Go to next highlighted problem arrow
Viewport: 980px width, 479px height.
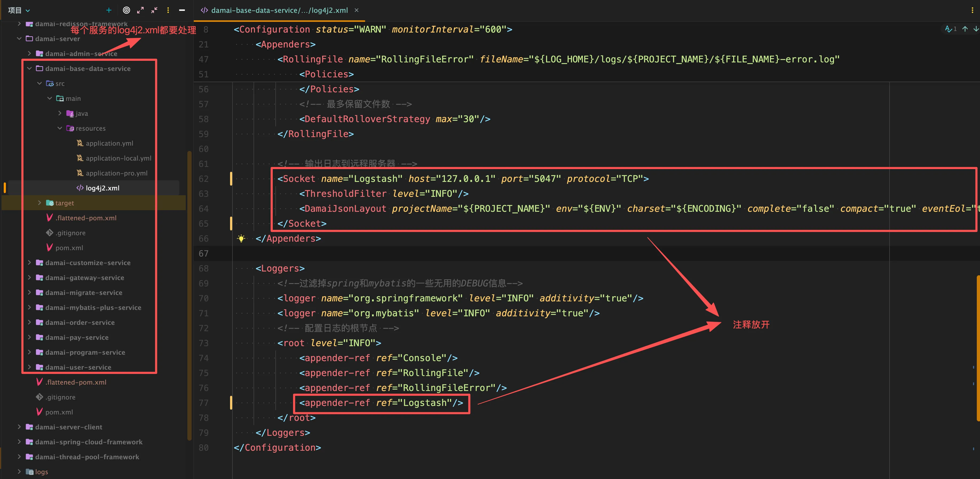[x=976, y=29]
